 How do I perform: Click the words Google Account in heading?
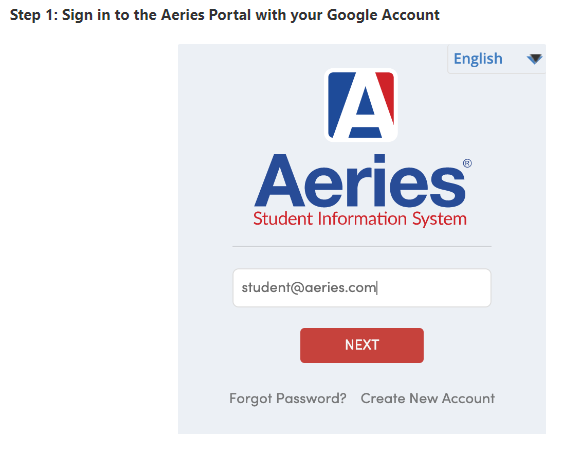pos(383,15)
